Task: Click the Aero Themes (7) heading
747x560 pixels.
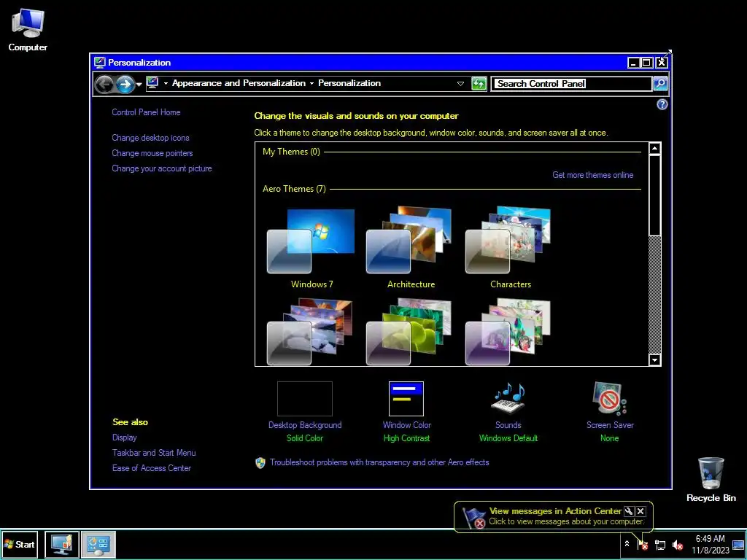Action: click(x=294, y=189)
